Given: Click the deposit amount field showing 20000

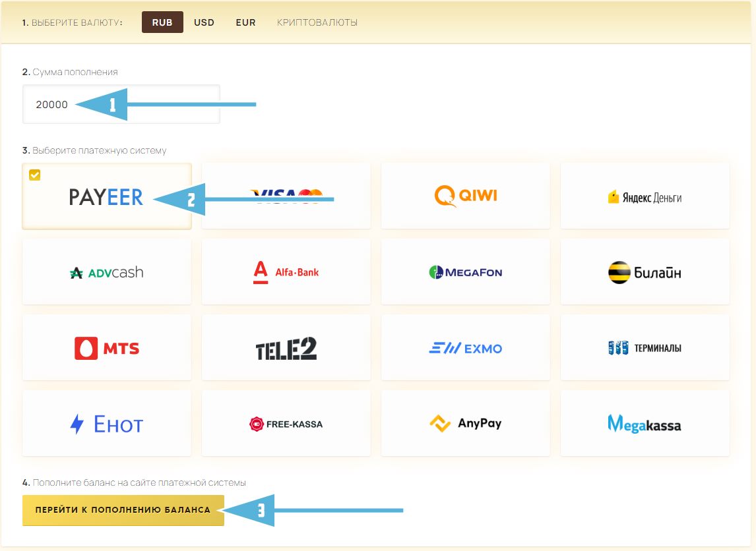Looking at the screenshot, I should click(121, 104).
